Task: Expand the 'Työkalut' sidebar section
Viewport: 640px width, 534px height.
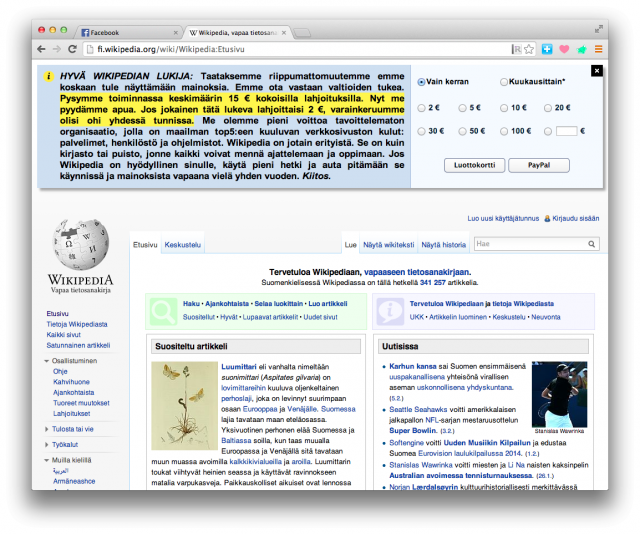Action: [47, 444]
